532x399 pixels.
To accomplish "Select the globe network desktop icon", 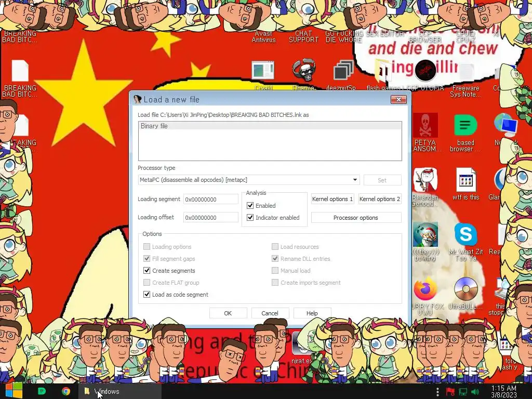I will pyautogui.click(x=506, y=125).
